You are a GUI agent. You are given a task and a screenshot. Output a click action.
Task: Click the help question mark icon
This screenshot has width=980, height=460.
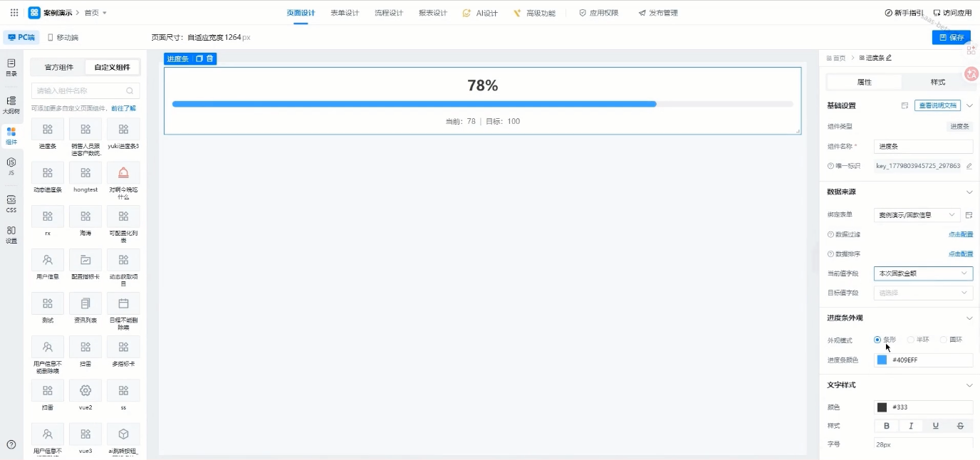[x=11, y=444]
